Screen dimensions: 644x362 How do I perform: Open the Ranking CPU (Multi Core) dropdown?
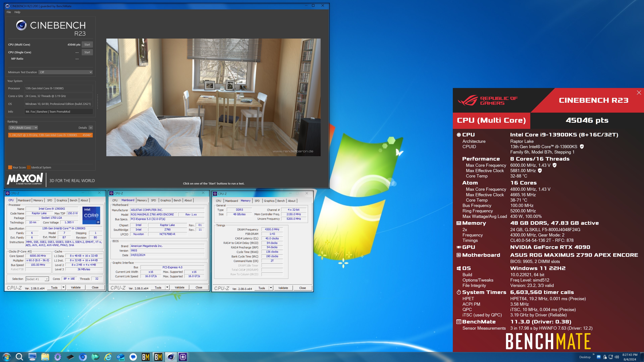tap(23, 128)
